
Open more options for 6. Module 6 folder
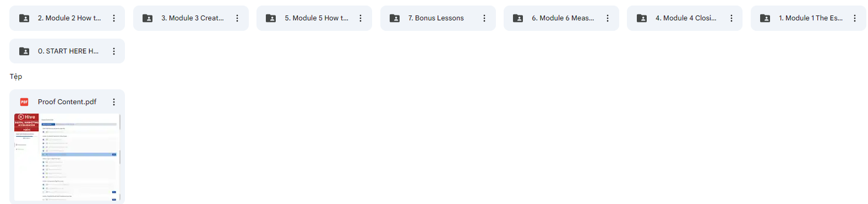pos(608,18)
